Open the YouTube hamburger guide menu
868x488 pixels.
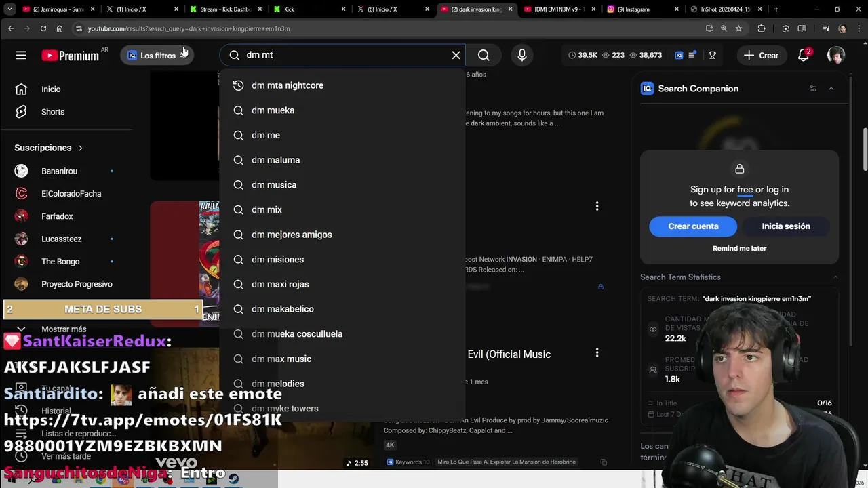pyautogui.click(x=21, y=56)
